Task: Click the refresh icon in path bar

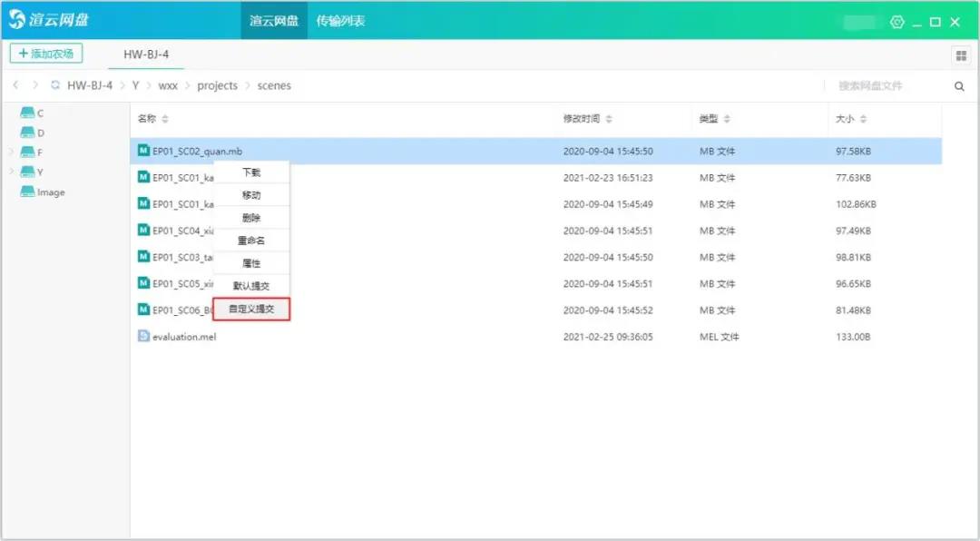Action: tap(55, 85)
